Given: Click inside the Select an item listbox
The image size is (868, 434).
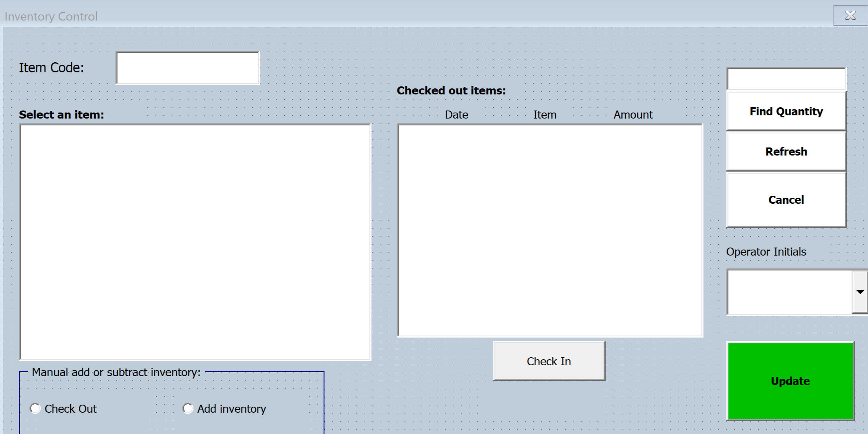Looking at the screenshot, I should coord(195,242).
